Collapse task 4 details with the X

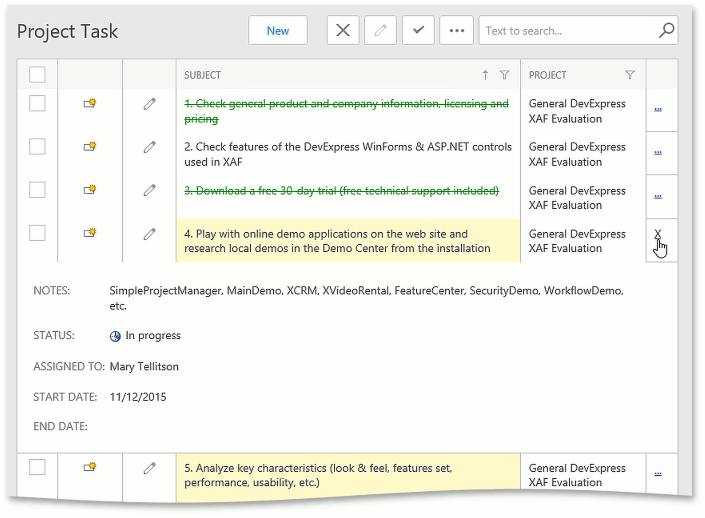tap(658, 234)
